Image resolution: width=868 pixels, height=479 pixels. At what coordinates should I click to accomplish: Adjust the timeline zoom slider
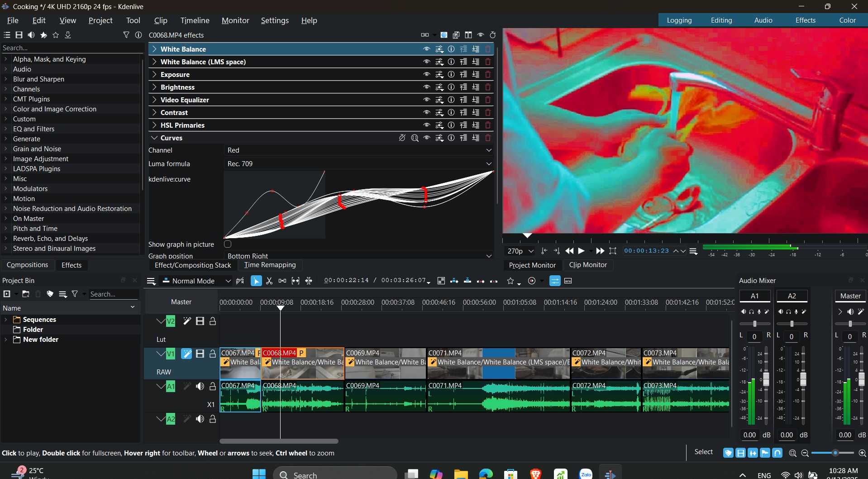[x=835, y=453]
